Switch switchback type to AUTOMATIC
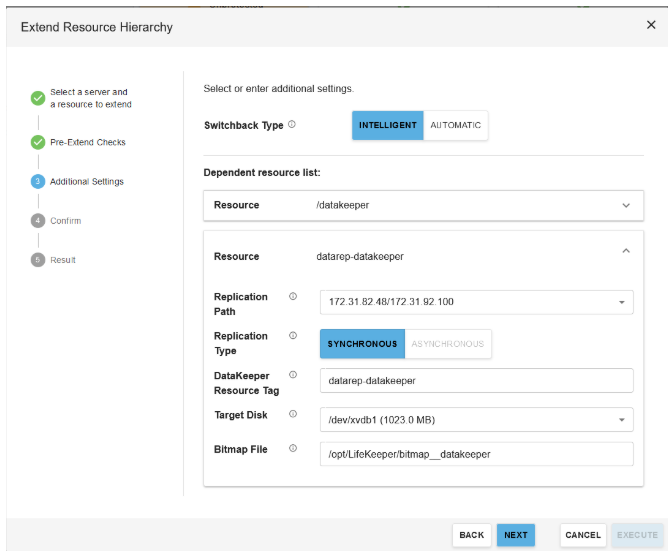This screenshot has height=553, width=670. click(455, 126)
